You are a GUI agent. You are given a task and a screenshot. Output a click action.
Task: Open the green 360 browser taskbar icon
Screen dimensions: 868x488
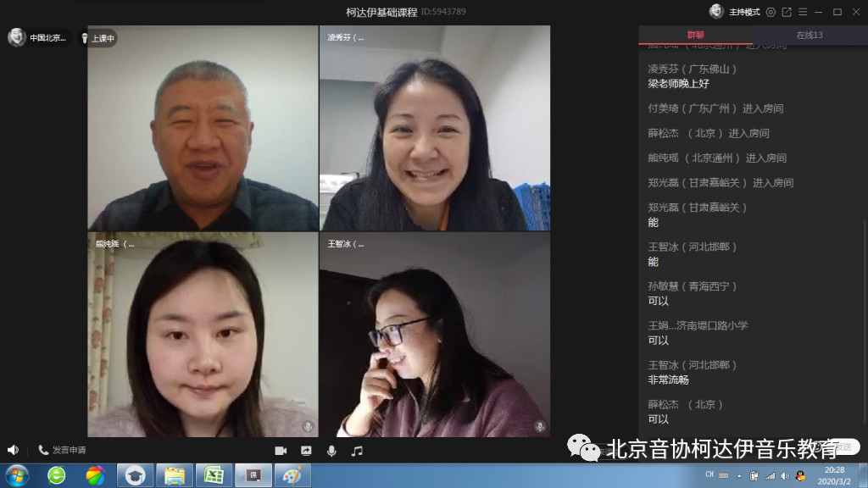click(56, 476)
